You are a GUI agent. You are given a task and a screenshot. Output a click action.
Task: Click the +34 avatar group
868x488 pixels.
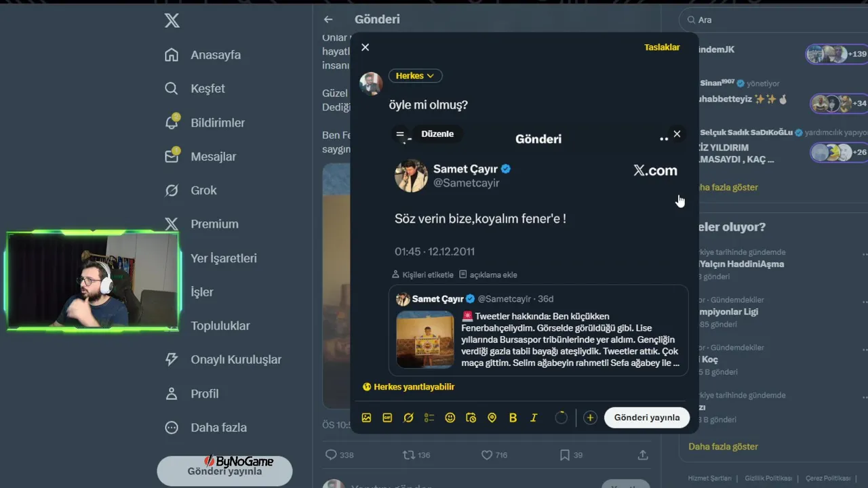click(x=840, y=104)
